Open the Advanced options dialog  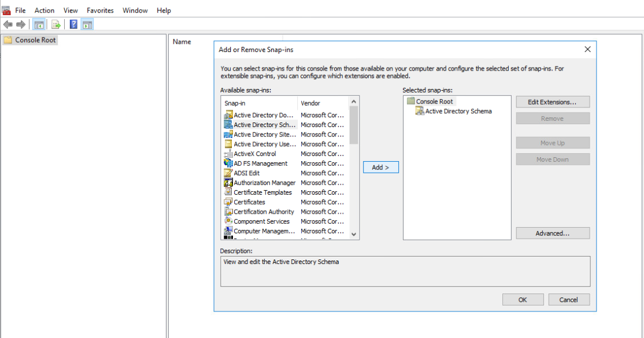553,233
